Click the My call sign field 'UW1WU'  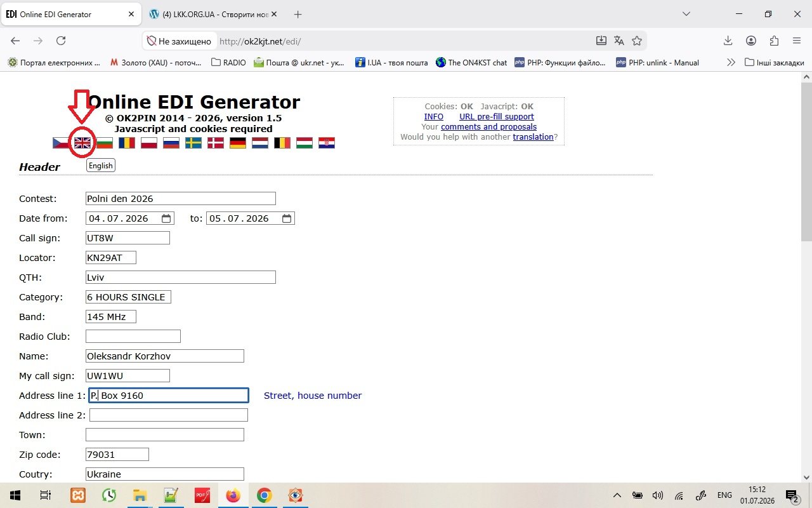tap(128, 376)
